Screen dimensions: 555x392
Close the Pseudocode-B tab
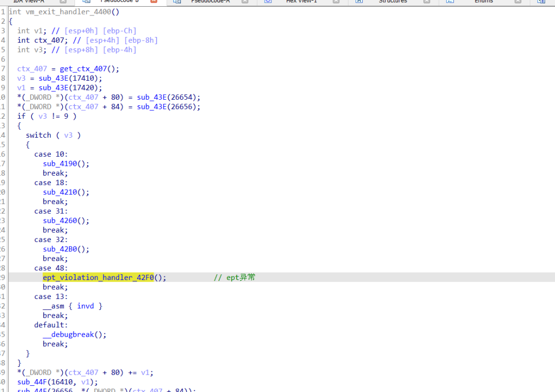(154, 1)
